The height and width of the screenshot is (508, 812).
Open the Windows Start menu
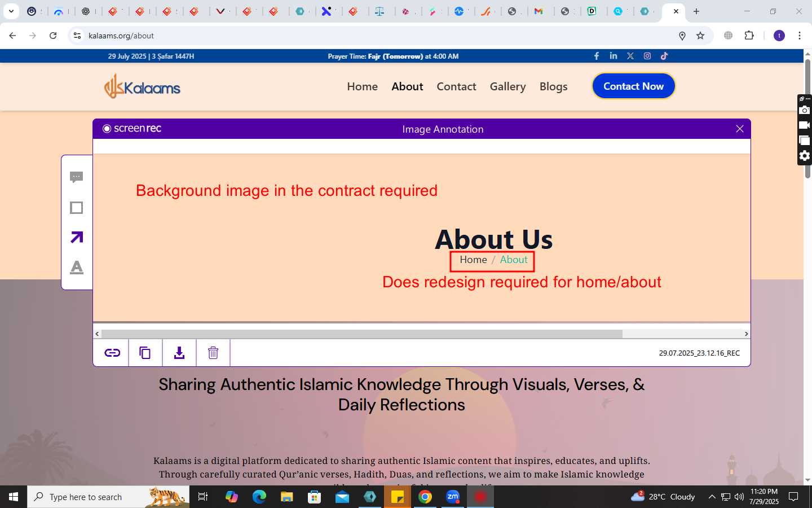click(14, 497)
